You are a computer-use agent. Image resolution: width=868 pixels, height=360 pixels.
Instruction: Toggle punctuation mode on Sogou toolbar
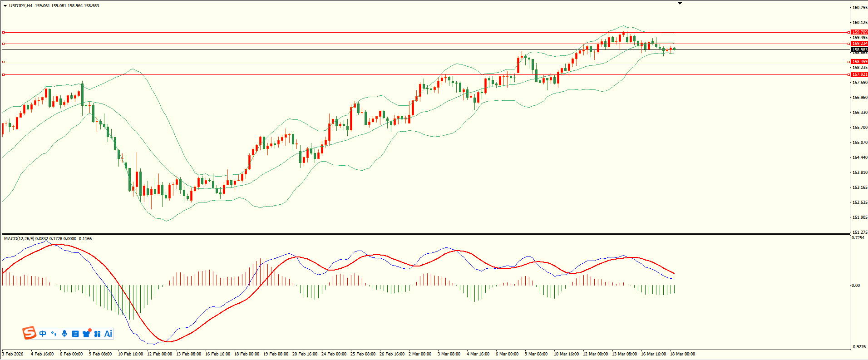click(x=54, y=334)
